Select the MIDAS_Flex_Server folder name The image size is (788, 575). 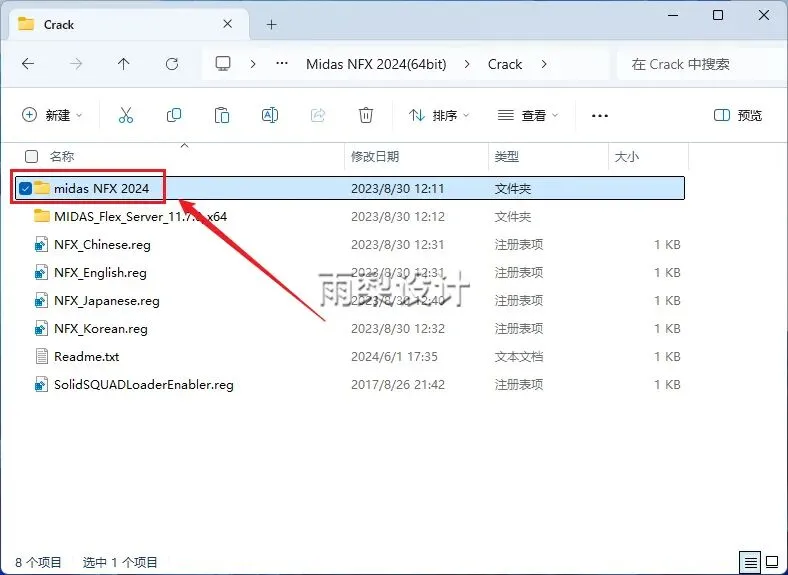coord(140,217)
